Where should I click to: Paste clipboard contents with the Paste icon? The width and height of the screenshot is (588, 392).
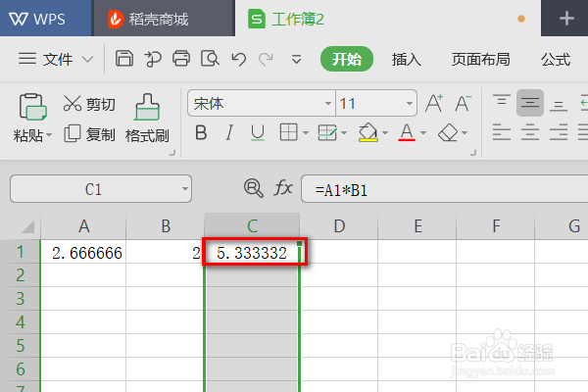click(x=32, y=107)
